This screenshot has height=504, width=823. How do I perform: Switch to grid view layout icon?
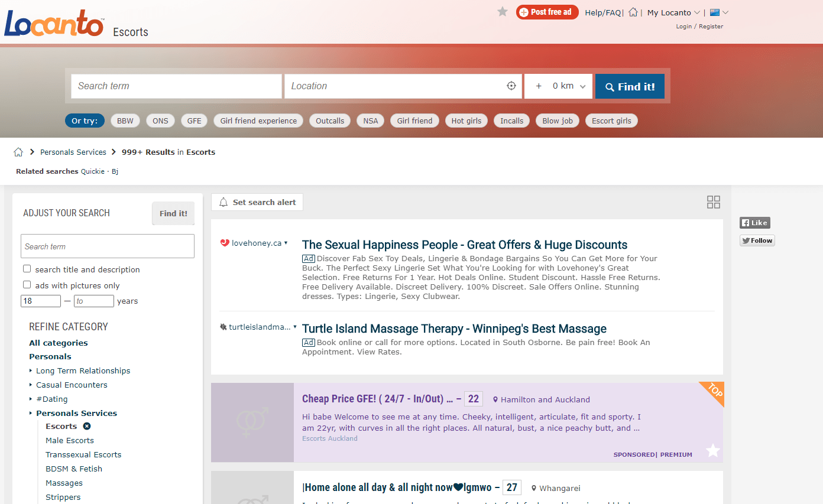(714, 202)
